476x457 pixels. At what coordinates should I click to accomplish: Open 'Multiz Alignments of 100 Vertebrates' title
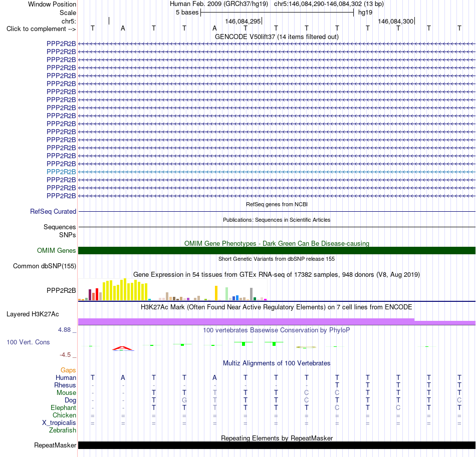coord(277,363)
